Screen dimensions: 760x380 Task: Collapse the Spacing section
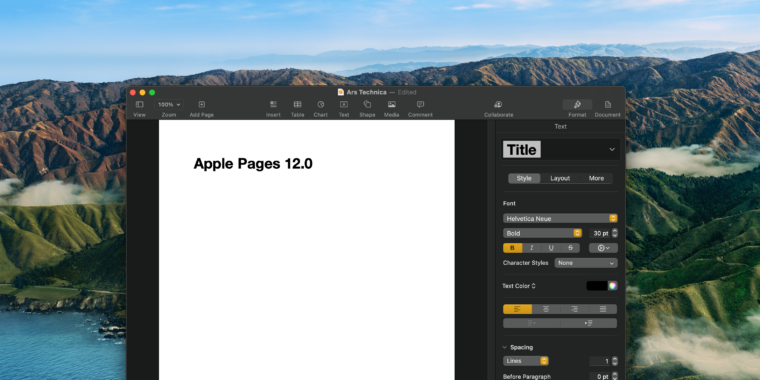[505, 348]
